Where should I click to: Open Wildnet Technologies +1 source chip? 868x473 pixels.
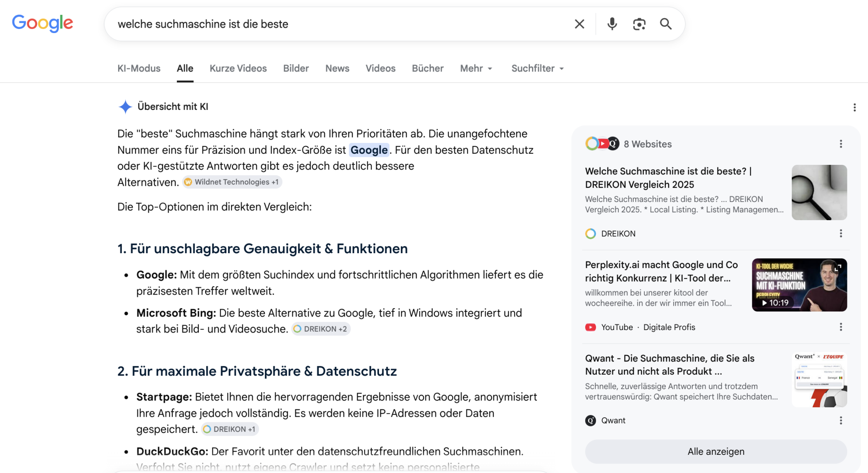[x=232, y=182]
